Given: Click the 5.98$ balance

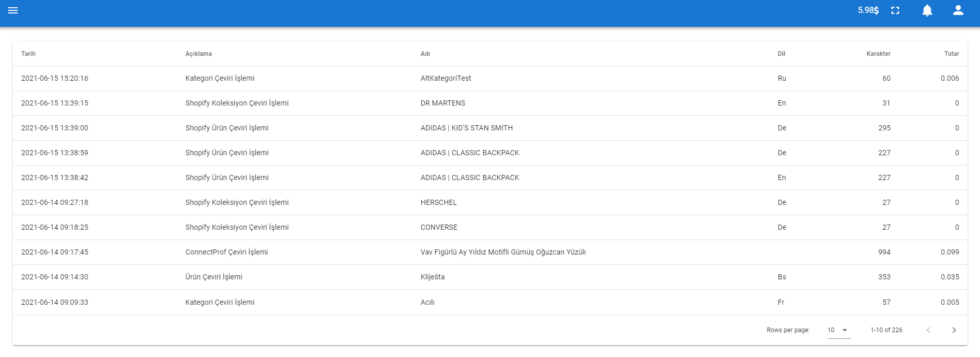Looking at the screenshot, I should pos(868,10).
